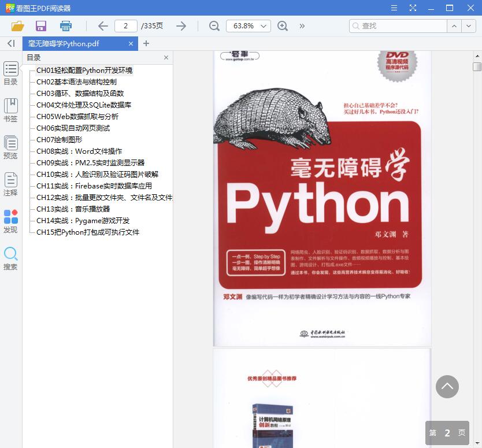This screenshot has width=482, height=448.
Task: Open the 63.8% zoom level dropdown
Action: click(248, 26)
